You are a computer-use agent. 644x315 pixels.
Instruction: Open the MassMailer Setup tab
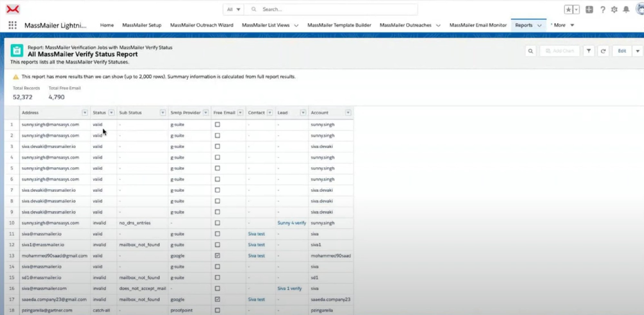(x=142, y=25)
